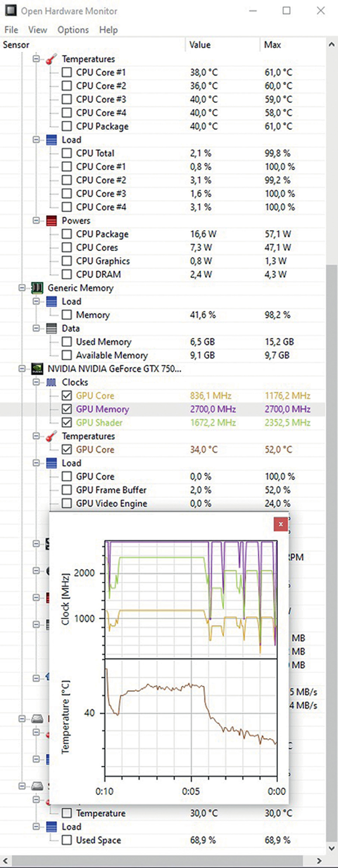338x868 pixels.
Task: Close the plot overlay with red X
Action: (280, 524)
